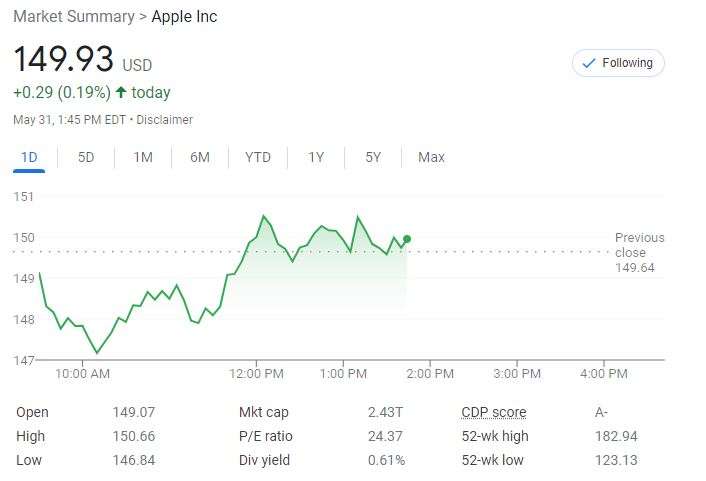Click the Previous close 149.64 label
The width and height of the screenshot is (706, 481).
tap(639, 252)
